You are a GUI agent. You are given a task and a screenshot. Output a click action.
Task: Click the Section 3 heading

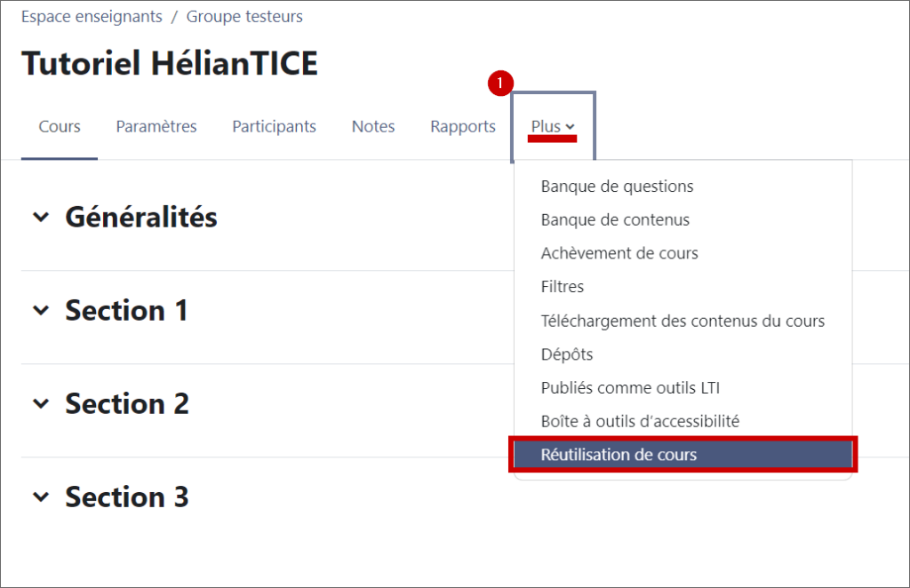coord(127,497)
